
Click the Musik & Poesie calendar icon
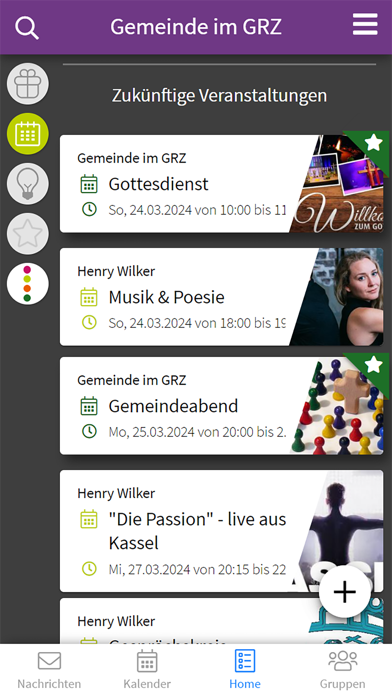89,297
